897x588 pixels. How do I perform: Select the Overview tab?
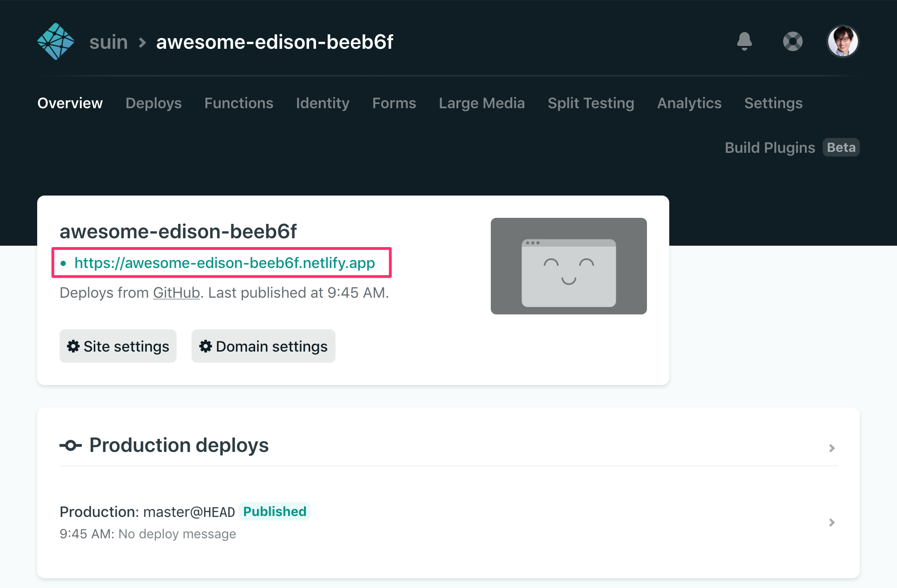tap(70, 103)
